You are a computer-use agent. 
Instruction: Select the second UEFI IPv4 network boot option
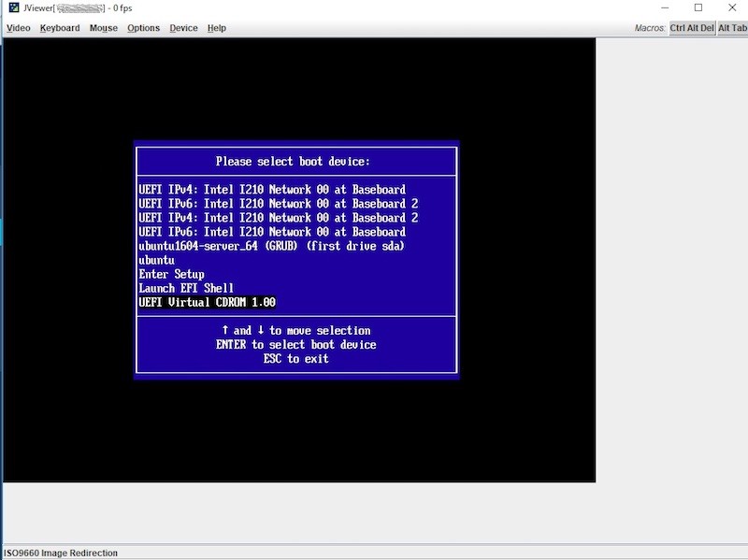coord(277,217)
